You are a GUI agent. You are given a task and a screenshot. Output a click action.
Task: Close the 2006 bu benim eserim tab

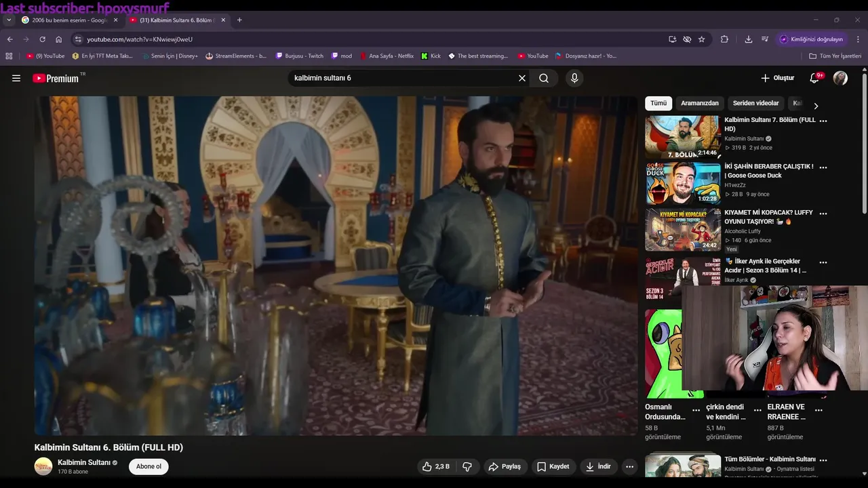click(115, 20)
